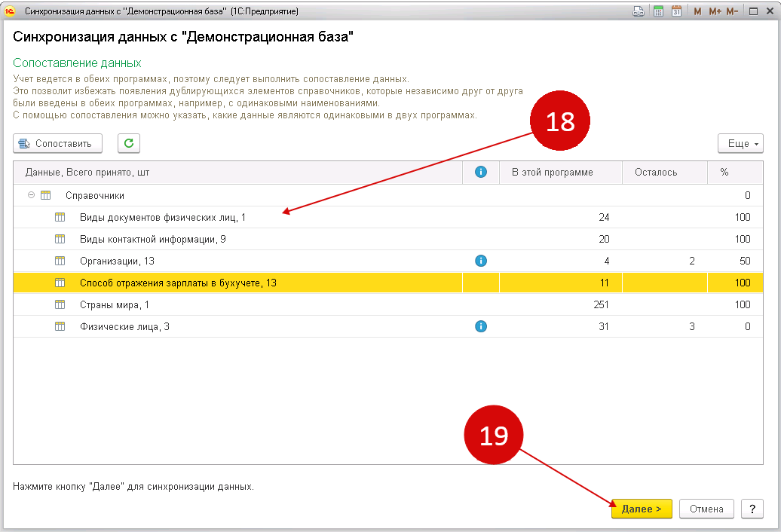Click the Далее button
The height and width of the screenshot is (532, 781).
pos(642,509)
